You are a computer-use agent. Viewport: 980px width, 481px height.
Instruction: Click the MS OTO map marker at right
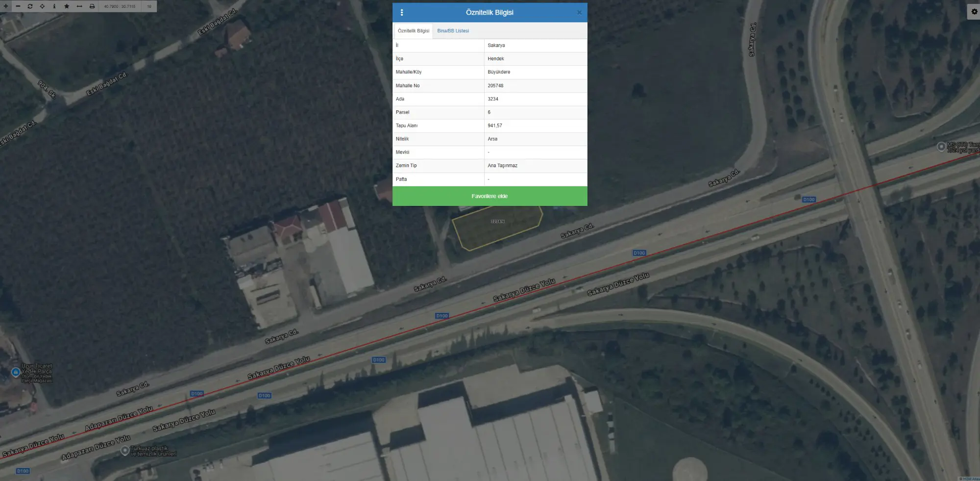(941, 146)
